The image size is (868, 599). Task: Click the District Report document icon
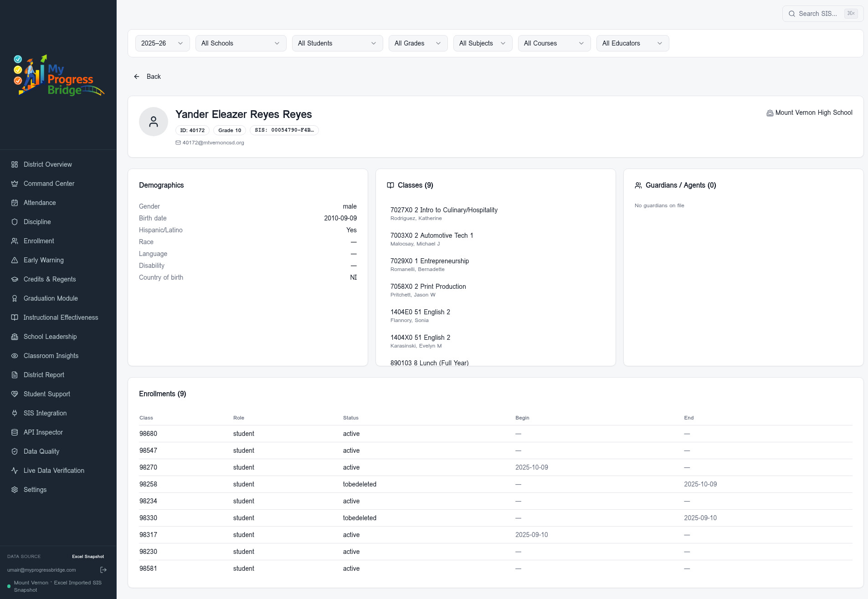click(15, 375)
